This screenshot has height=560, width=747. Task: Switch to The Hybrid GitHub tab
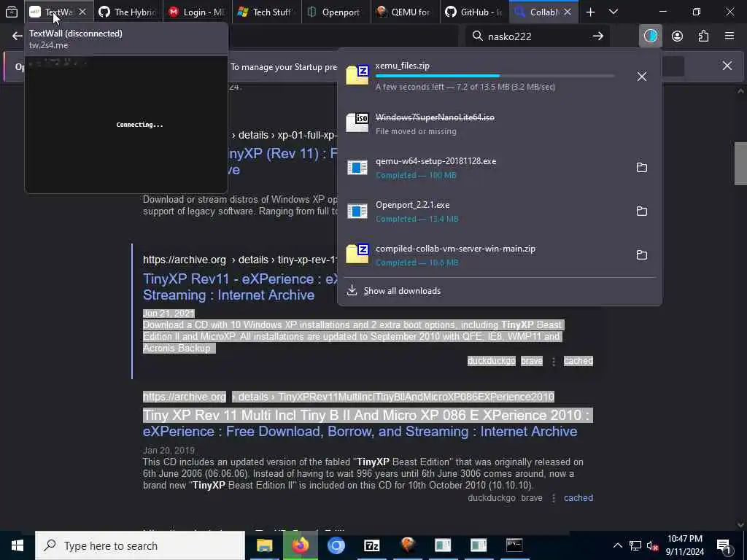click(128, 12)
